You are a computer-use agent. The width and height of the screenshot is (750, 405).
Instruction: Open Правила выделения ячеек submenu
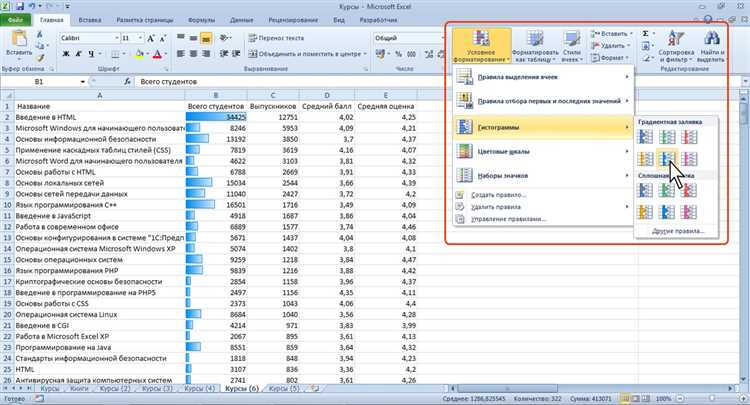(543, 77)
